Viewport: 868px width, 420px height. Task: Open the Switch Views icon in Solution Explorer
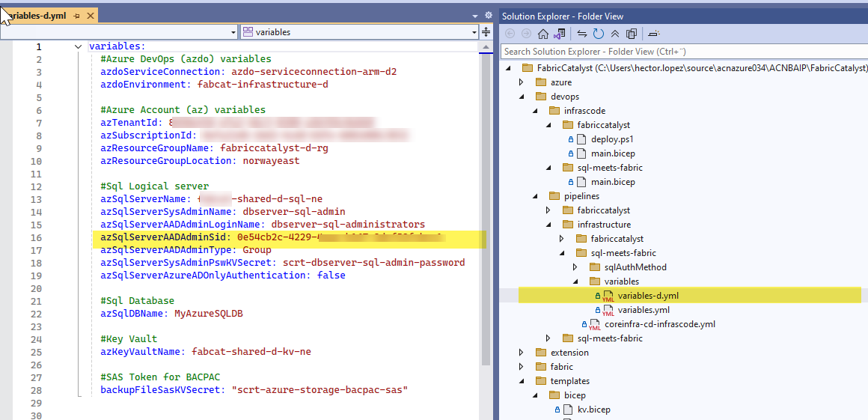click(x=558, y=34)
